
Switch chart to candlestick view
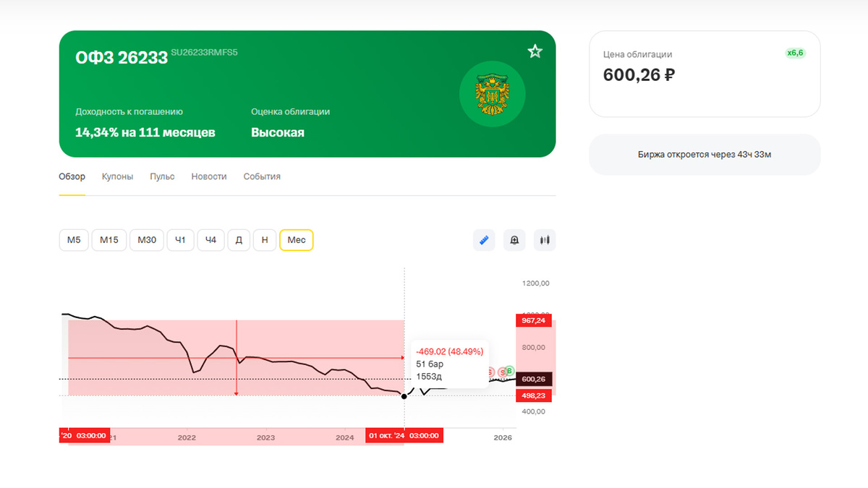[545, 239]
